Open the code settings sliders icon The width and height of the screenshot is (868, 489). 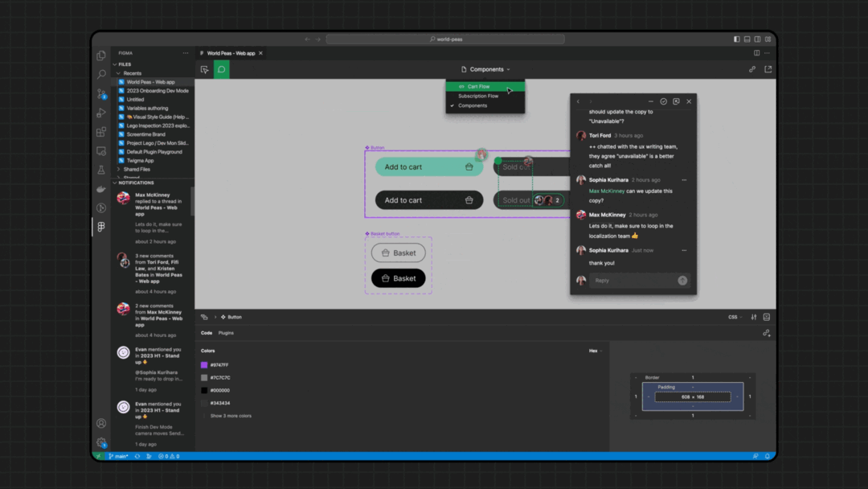753,317
